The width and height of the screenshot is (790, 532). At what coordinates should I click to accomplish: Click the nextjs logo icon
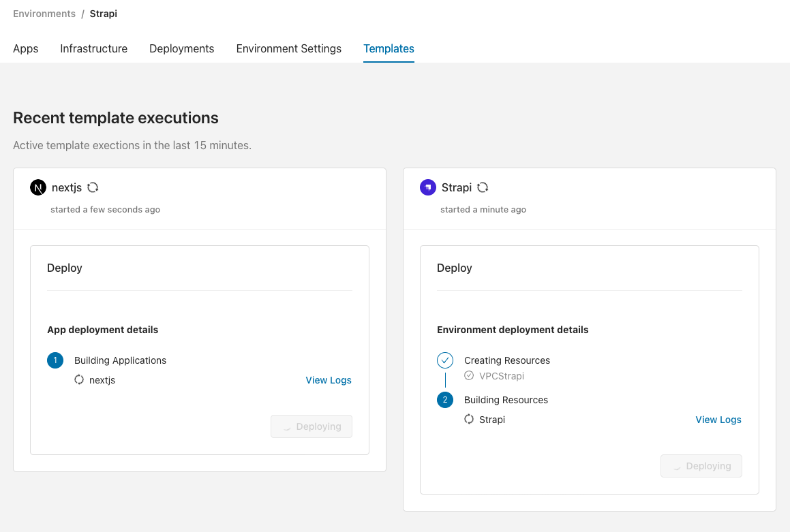click(37, 187)
